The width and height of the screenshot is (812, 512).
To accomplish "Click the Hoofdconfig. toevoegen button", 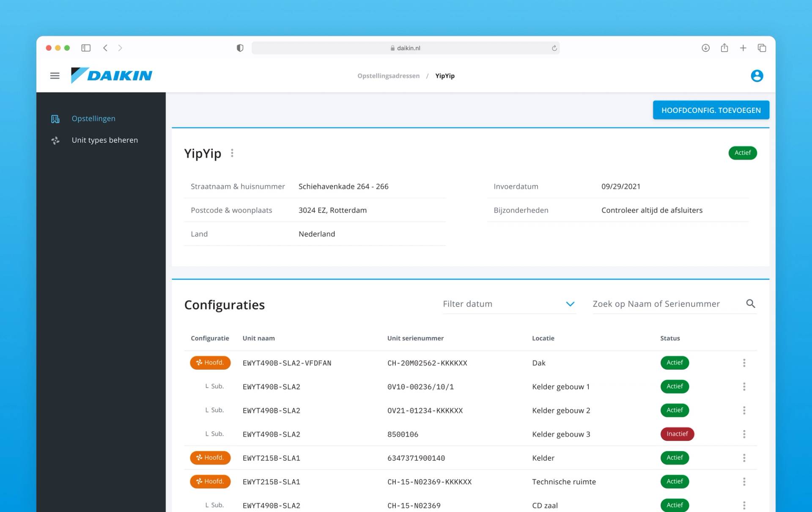I will (710, 110).
